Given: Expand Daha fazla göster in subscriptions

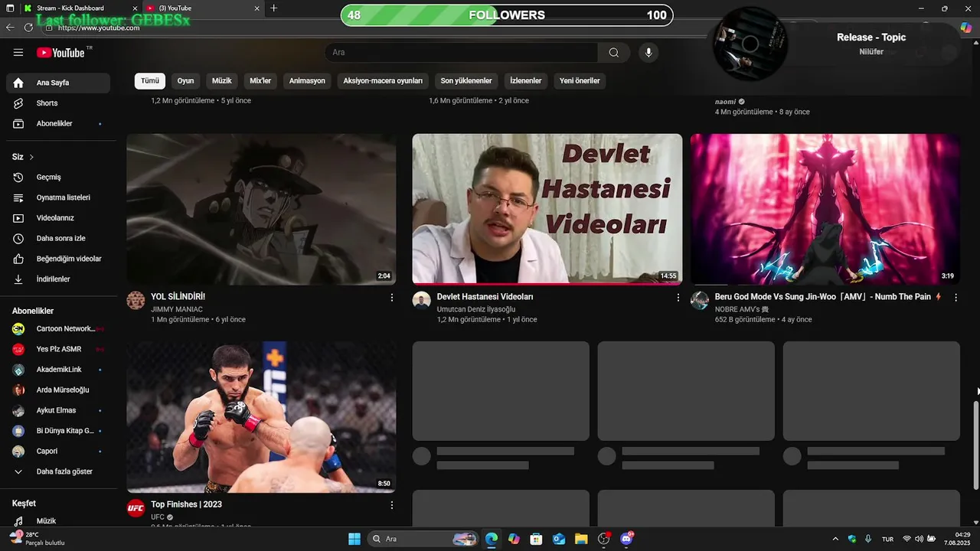Looking at the screenshot, I should pyautogui.click(x=58, y=472).
